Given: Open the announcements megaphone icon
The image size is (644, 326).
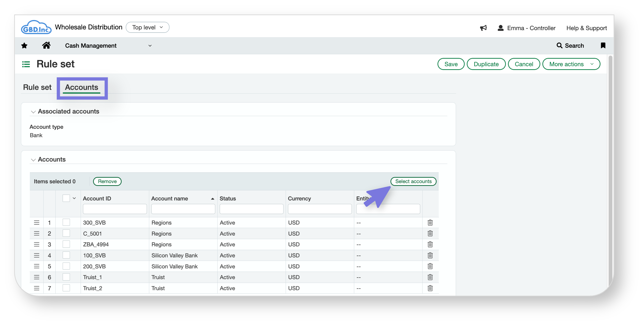Looking at the screenshot, I should tap(483, 28).
